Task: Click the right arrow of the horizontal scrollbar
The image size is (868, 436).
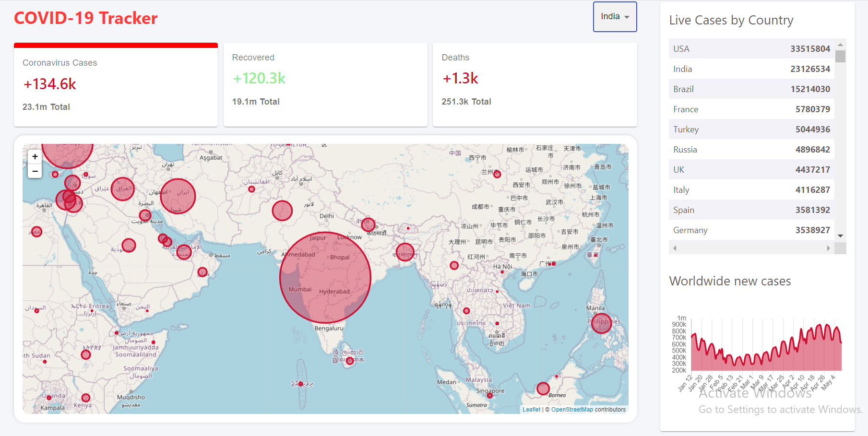Action: 828,248
